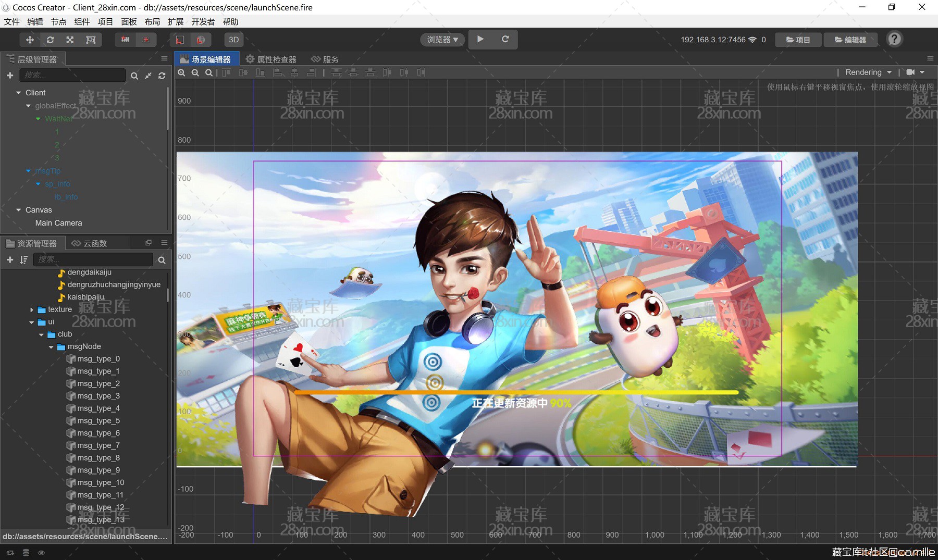This screenshot has width=938, height=560.
Task: Expand the texture folder
Action: 32,309
